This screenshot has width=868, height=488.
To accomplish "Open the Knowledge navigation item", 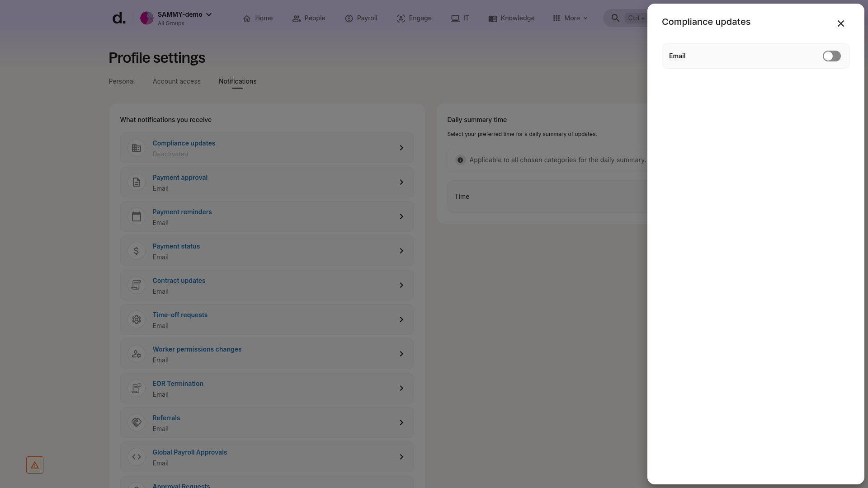I will [511, 18].
